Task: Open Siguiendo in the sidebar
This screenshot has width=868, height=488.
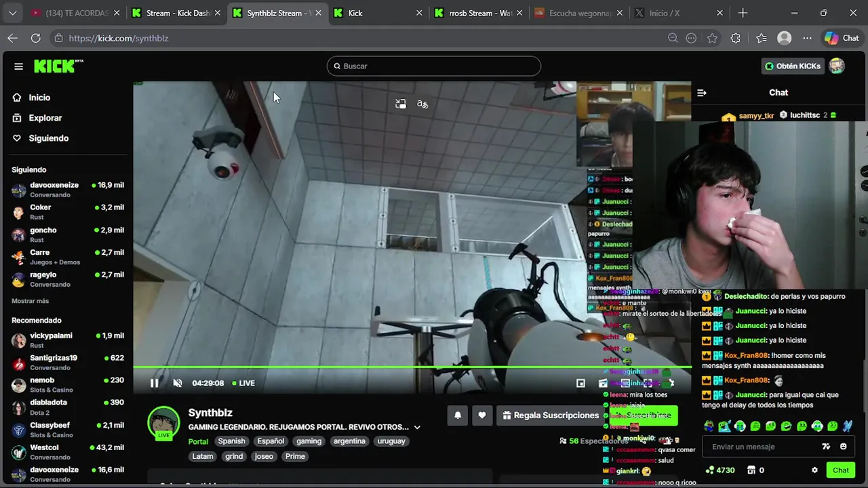Action: (x=48, y=138)
